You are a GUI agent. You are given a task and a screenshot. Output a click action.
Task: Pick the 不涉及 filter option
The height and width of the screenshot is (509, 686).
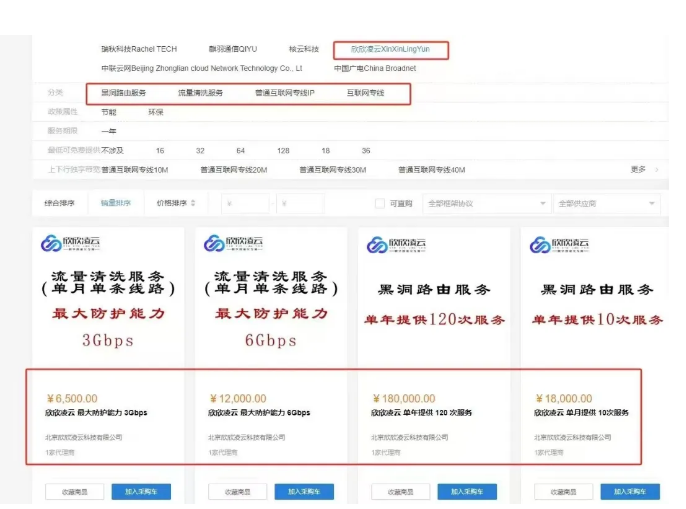click(112, 151)
